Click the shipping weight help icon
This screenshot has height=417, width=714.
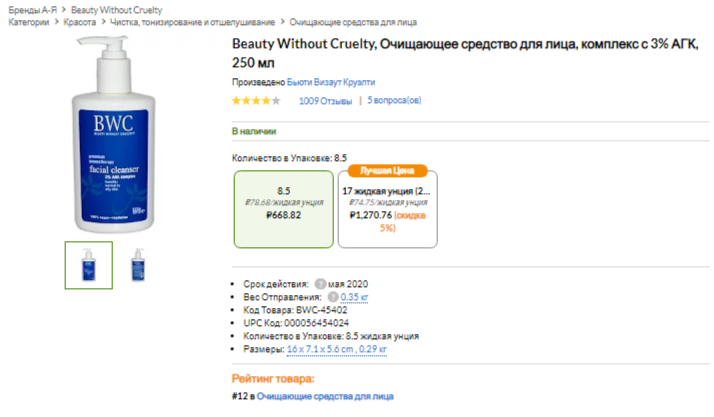pyautogui.click(x=331, y=297)
